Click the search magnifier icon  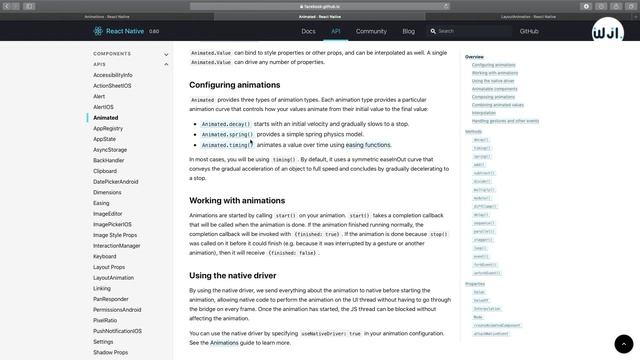(x=433, y=31)
